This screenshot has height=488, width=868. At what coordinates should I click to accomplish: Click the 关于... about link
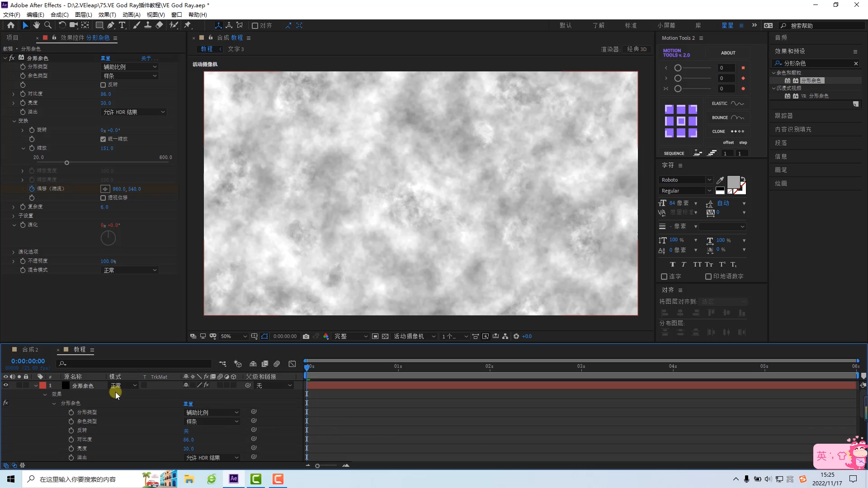tap(149, 58)
